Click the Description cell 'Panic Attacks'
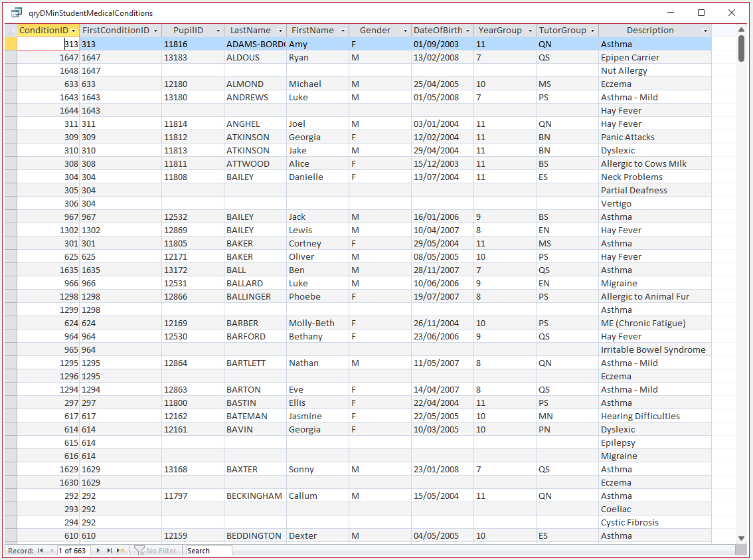 (655, 138)
